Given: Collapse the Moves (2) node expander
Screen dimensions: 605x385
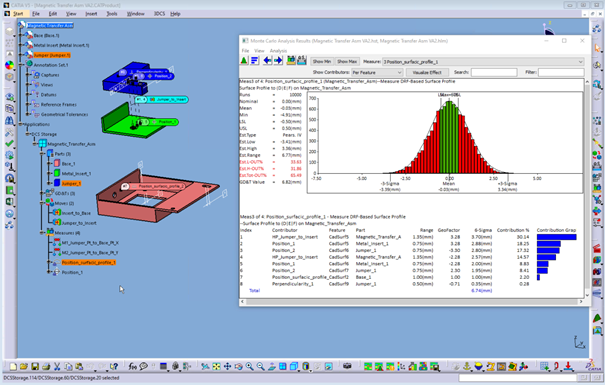Looking at the screenshot, I should 42,203.
